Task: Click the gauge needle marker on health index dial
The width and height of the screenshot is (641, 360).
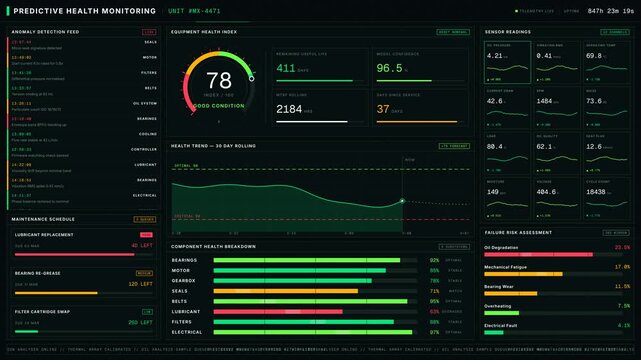Action: click(252, 78)
